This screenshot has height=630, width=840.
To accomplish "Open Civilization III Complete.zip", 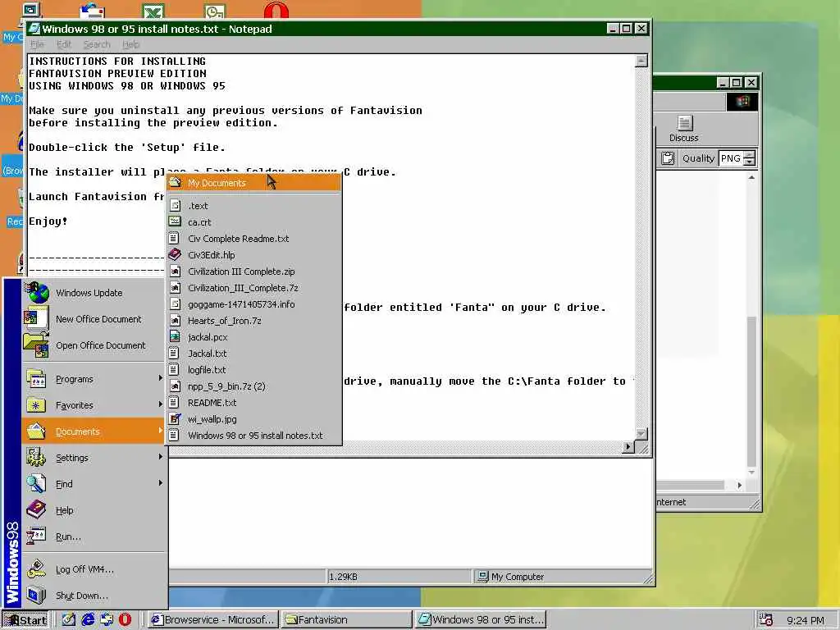I will point(253,271).
